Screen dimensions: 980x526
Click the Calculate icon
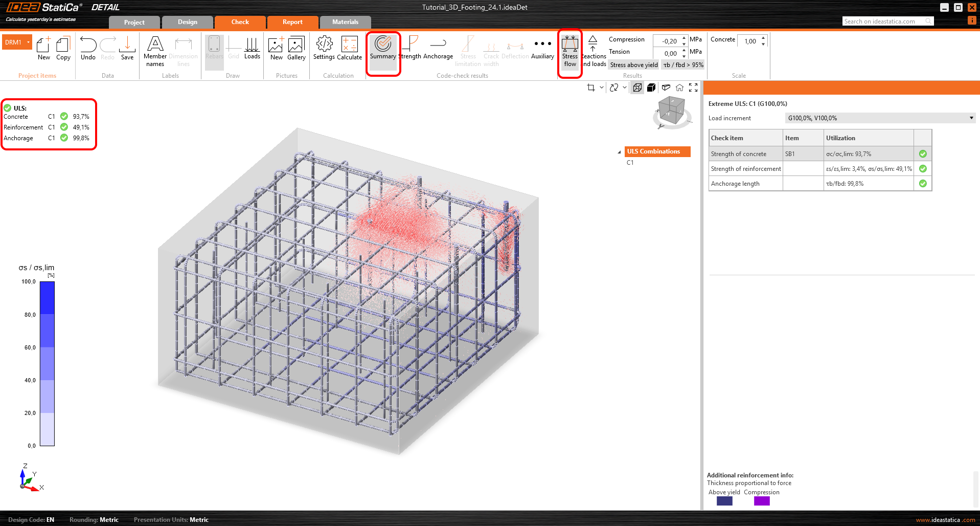(x=350, y=49)
